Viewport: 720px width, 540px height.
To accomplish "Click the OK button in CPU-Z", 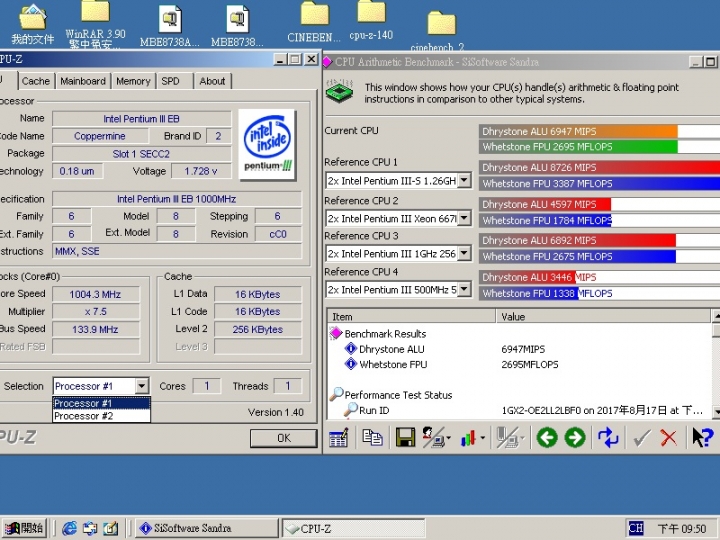I will [x=284, y=438].
